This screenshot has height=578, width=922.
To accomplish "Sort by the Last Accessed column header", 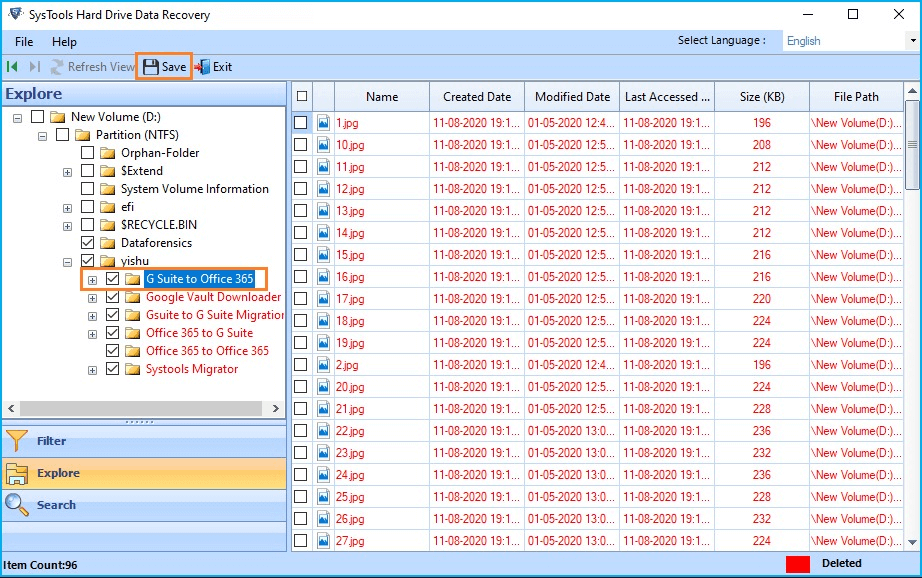I will 667,96.
